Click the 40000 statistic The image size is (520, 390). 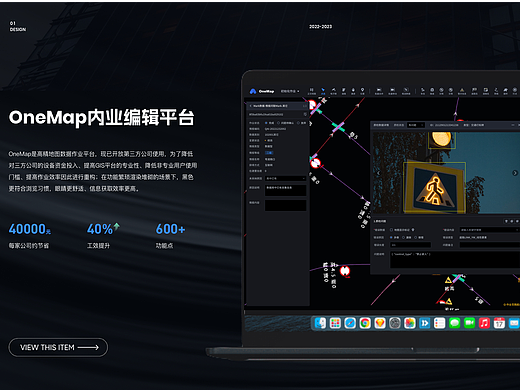coord(30,229)
